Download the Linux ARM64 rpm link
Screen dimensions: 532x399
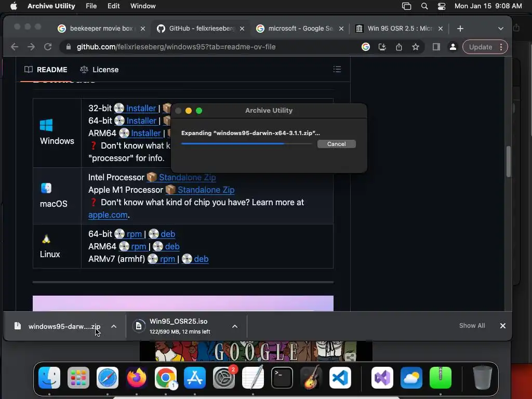coord(138,247)
